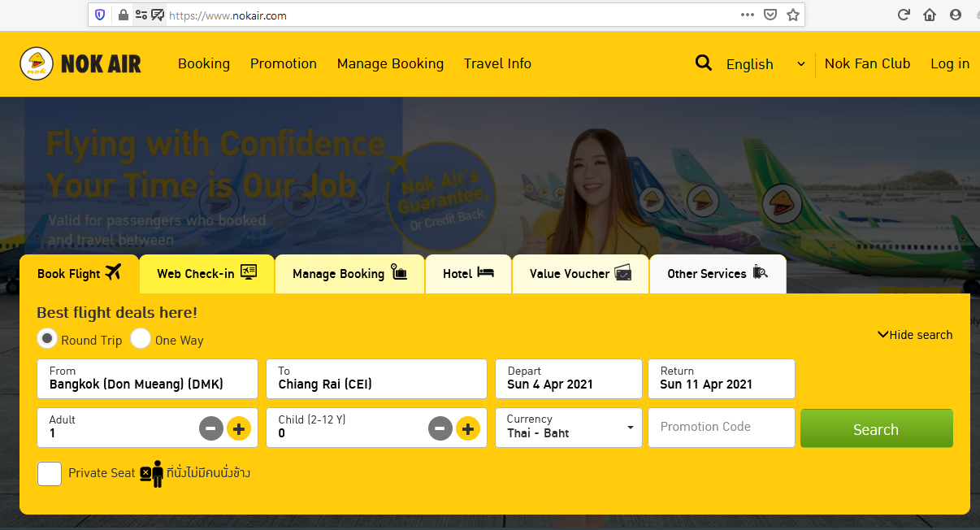Go to browser home page icon
The width and height of the screenshot is (980, 530).
tap(930, 15)
